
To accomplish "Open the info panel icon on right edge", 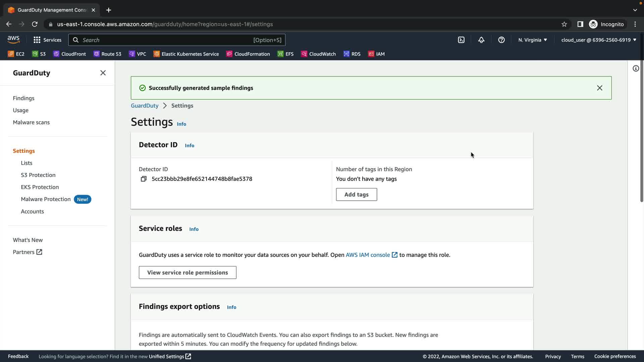I will click(636, 69).
